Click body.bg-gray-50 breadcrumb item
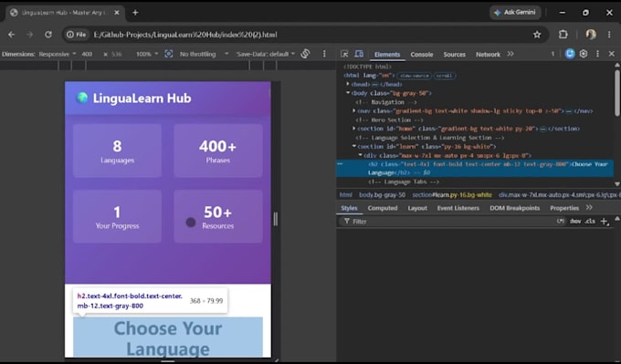Viewport: 621px width, 364px height. 382,195
